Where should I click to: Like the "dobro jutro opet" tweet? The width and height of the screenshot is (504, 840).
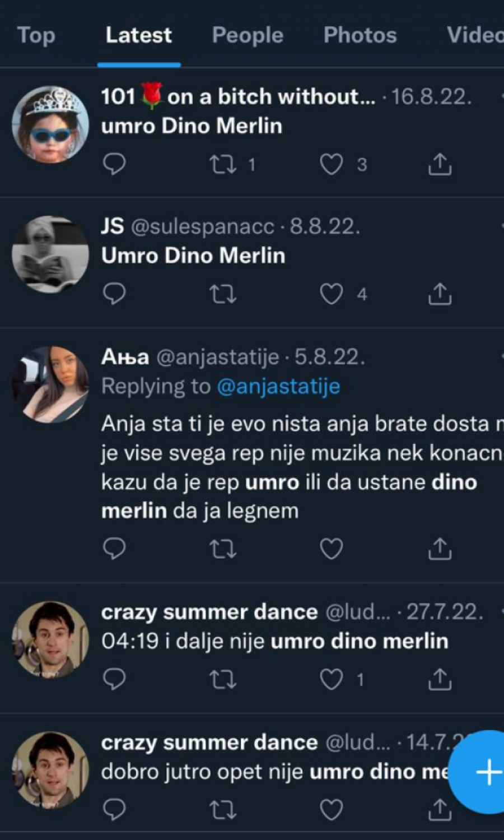(331, 810)
